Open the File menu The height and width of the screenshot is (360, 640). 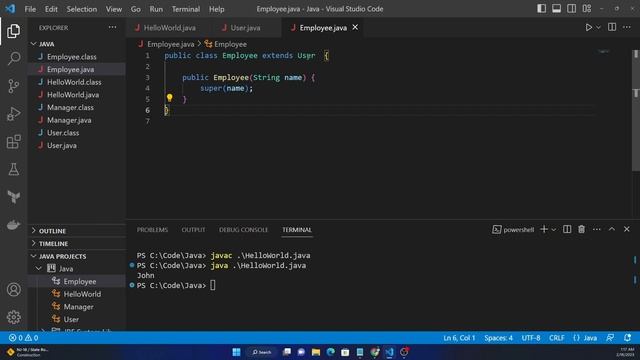coord(30,9)
